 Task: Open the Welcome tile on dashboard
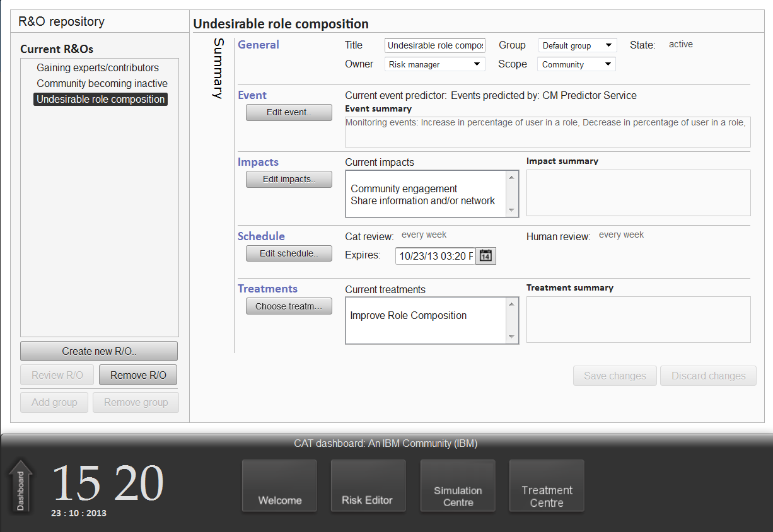coord(280,485)
